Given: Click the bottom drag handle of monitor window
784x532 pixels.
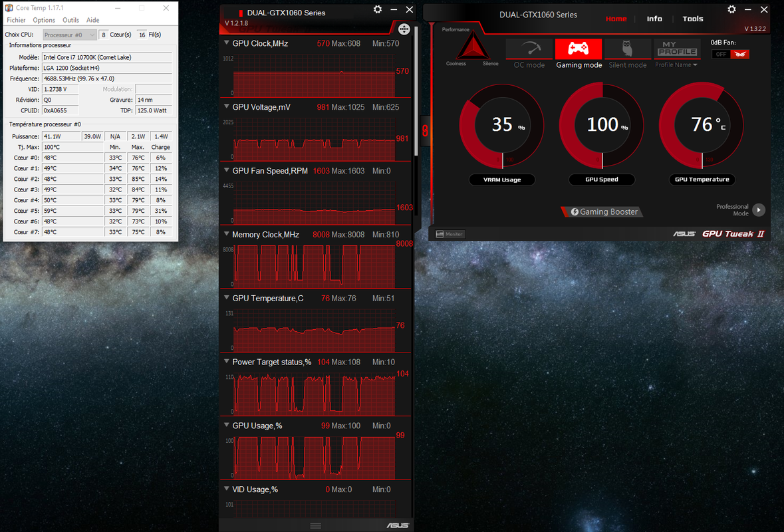Looking at the screenshot, I should coord(315,525).
